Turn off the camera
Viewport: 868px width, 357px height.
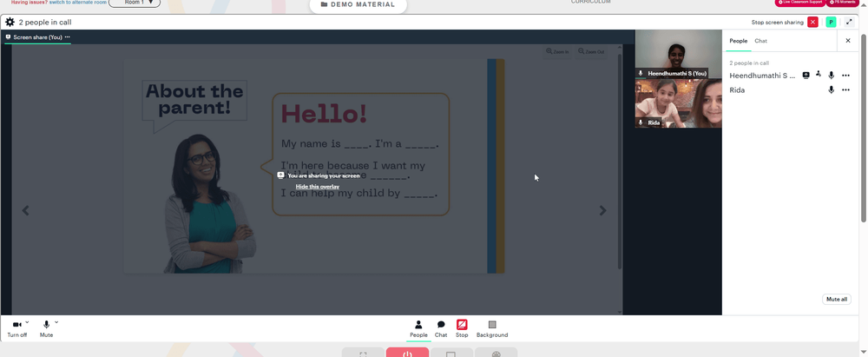[16, 328]
